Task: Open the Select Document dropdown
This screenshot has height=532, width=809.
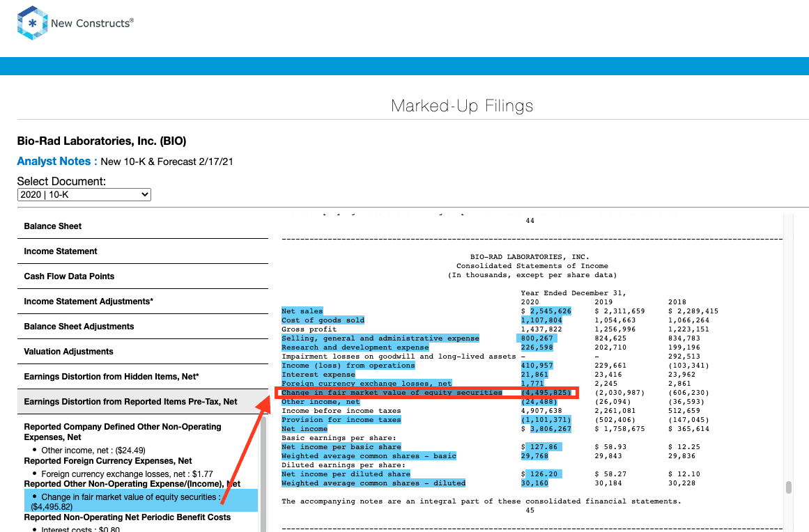Action: click(x=84, y=194)
